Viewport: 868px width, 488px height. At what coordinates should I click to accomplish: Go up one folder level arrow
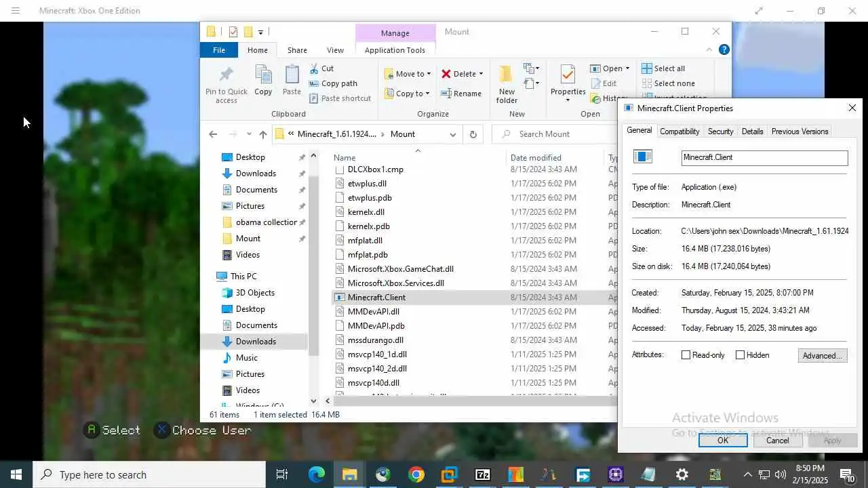point(263,134)
